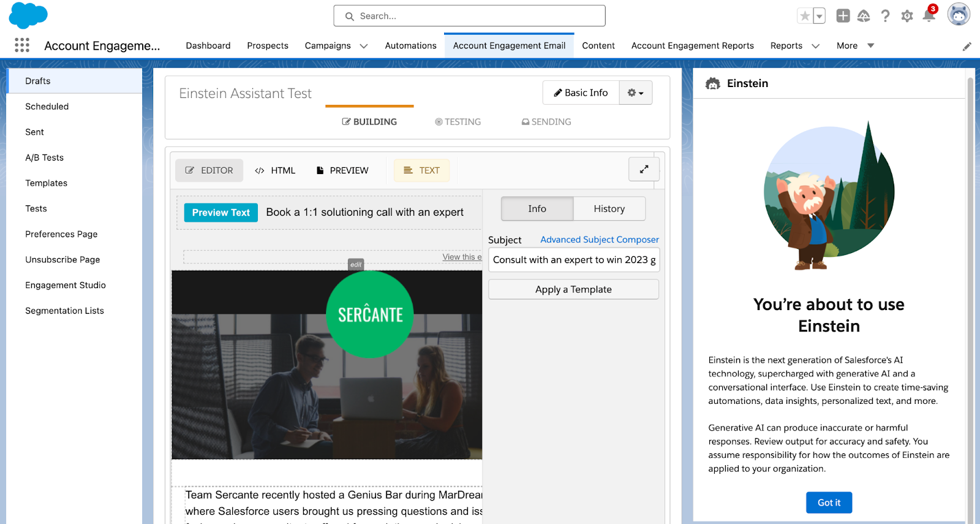Viewport: 980px width, 524px height.
Task: Select the History tab
Action: coord(609,208)
